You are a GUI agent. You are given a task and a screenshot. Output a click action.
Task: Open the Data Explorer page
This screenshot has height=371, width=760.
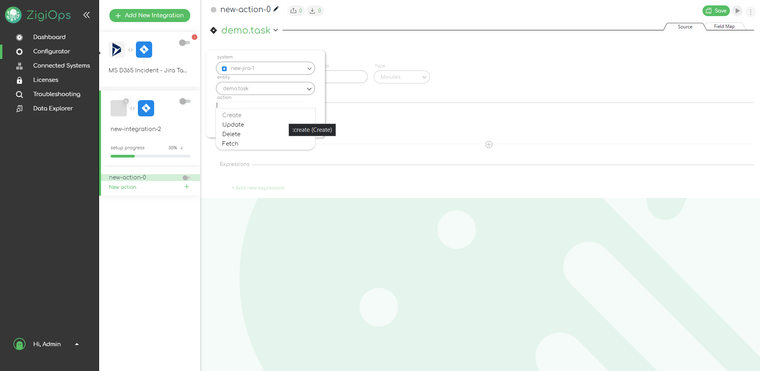point(53,109)
